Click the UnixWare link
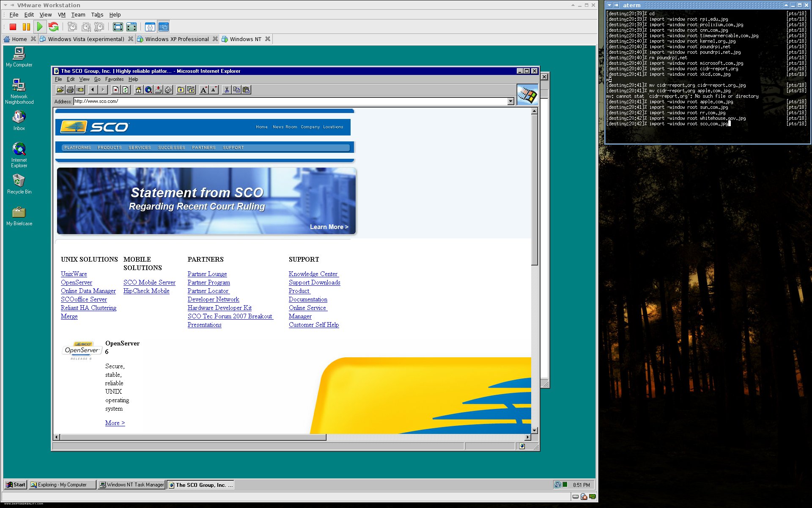812x508 pixels. tap(74, 274)
